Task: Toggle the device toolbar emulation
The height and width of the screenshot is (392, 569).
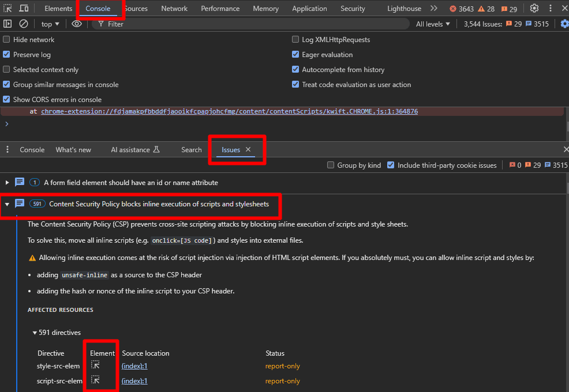Action: (23, 8)
